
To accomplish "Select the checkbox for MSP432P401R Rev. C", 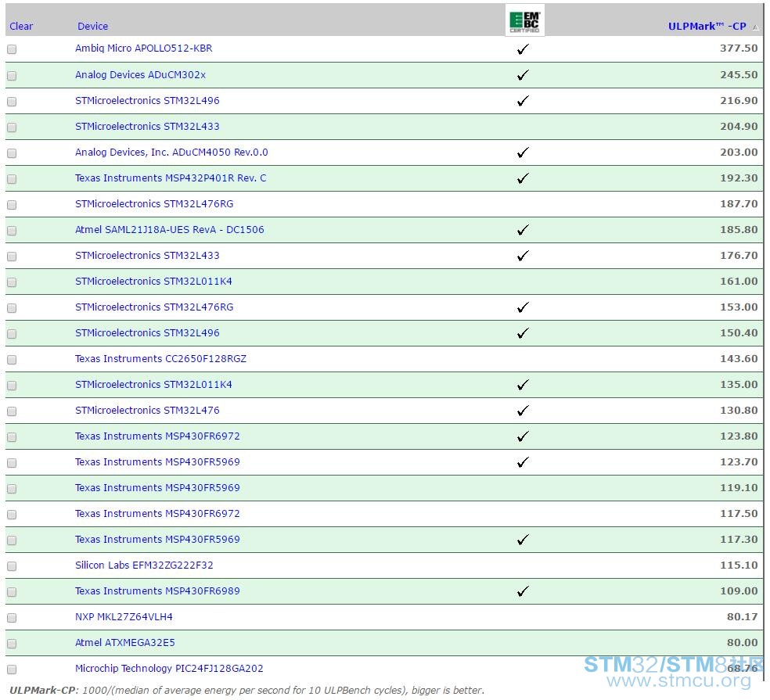I will [12, 178].
